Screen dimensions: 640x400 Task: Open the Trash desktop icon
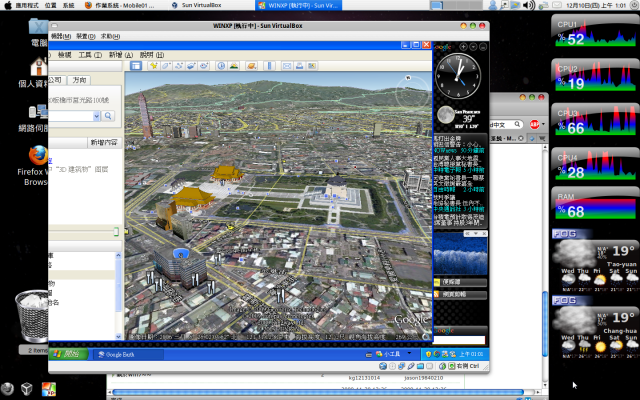32,320
